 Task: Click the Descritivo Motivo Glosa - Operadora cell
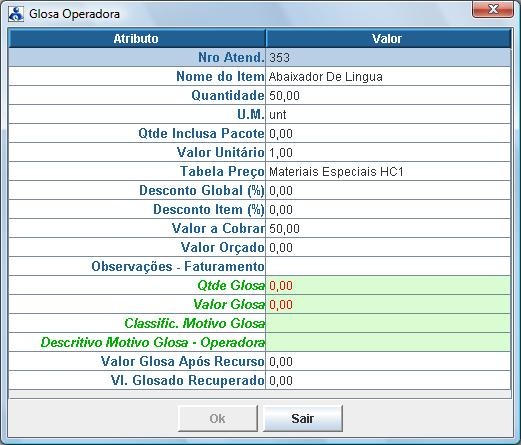tap(388, 342)
